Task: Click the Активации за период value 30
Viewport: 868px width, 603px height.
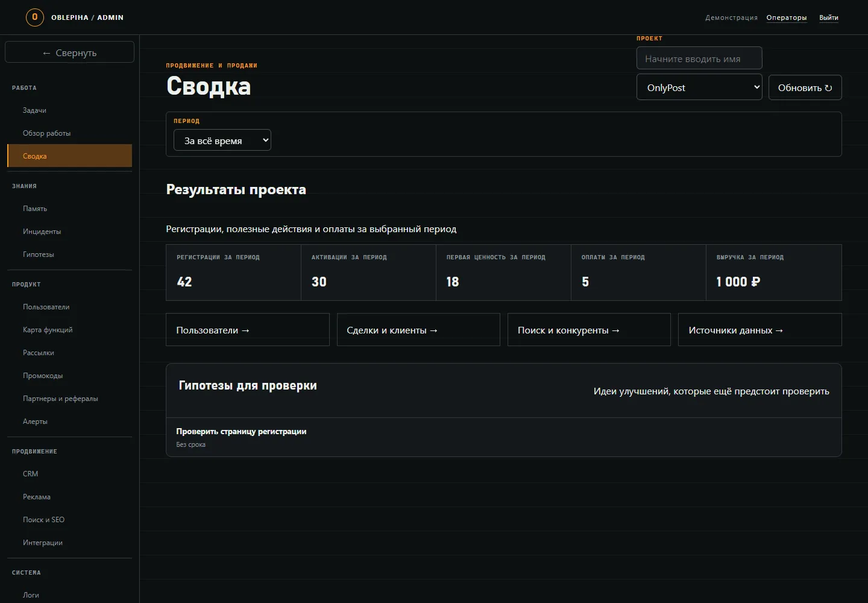Action: tap(319, 282)
